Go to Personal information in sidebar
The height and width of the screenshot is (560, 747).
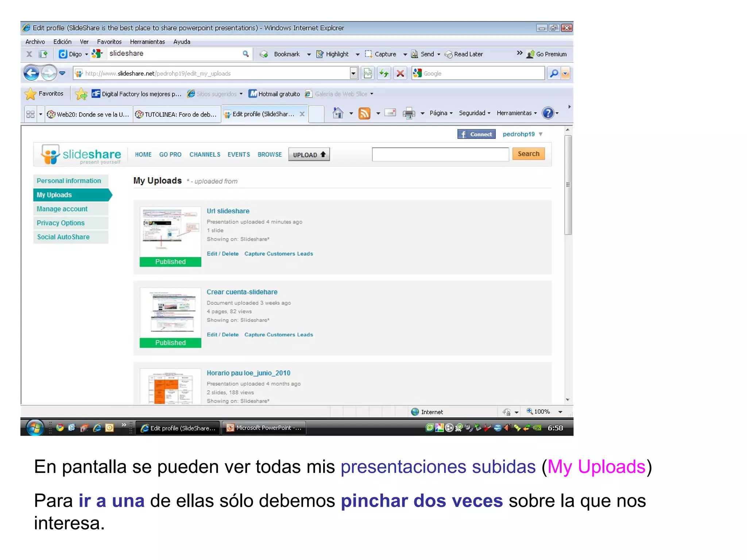pos(71,181)
